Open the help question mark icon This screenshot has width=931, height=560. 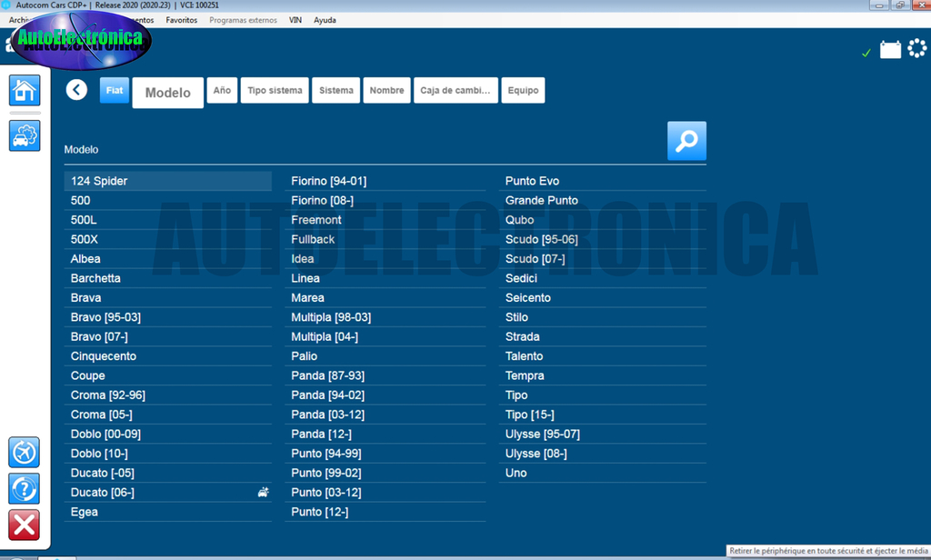pyautogui.click(x=25, y=489)
